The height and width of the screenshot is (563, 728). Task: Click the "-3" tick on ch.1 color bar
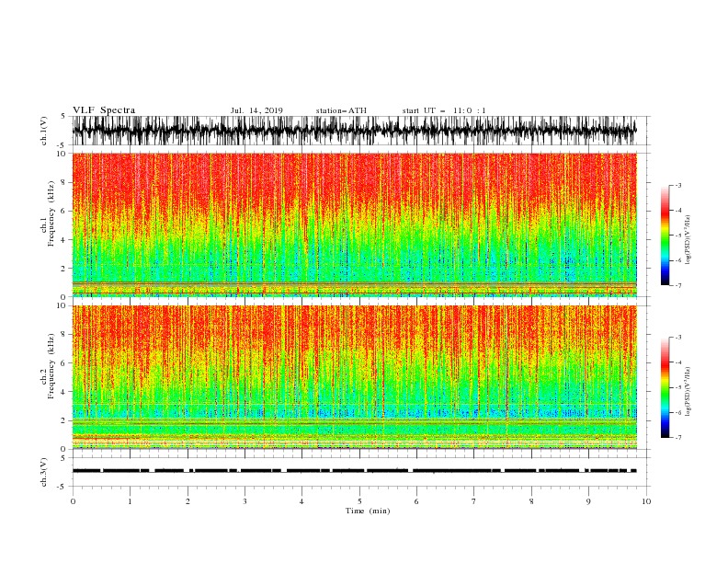[x=678, y=185]
